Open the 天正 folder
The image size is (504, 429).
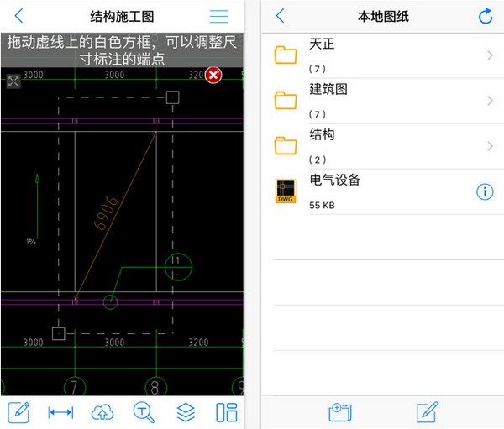382,55
